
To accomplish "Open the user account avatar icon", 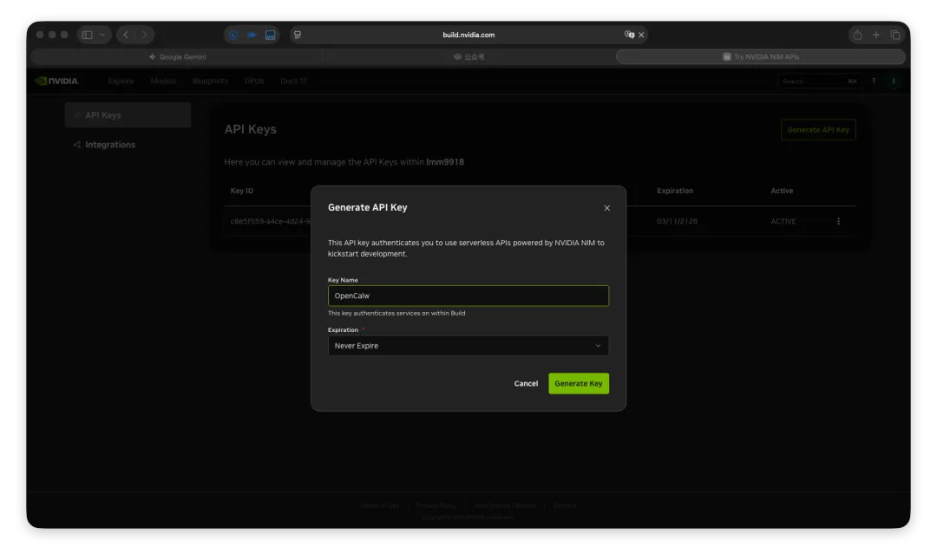I will pos(894,81).
